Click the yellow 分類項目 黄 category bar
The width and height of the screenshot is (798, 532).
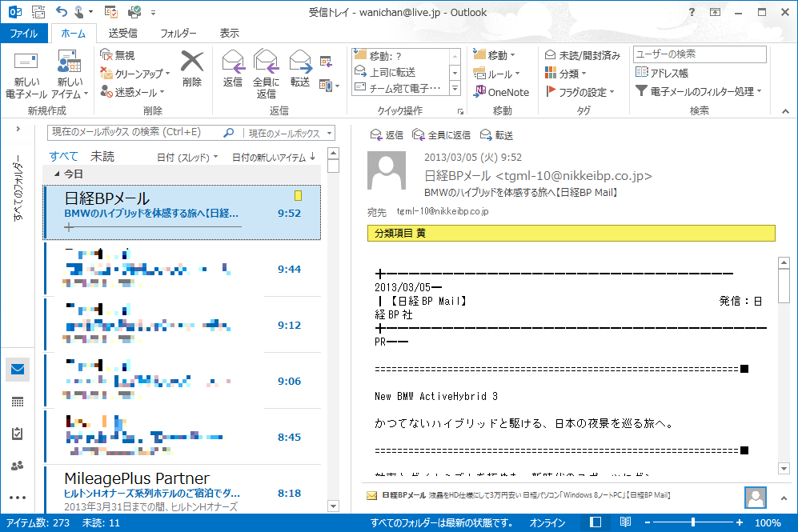click(x=571, y=233)
